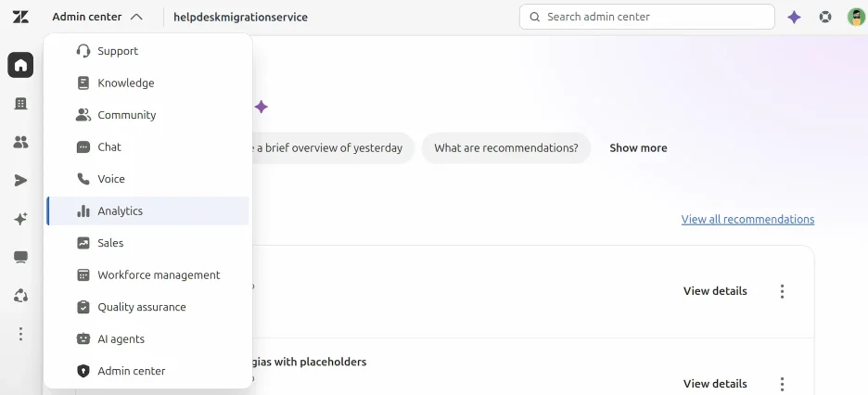This screenshot has width=868, height=395.
Task: View details of first recommendation
Action: (x=715, y=291)
